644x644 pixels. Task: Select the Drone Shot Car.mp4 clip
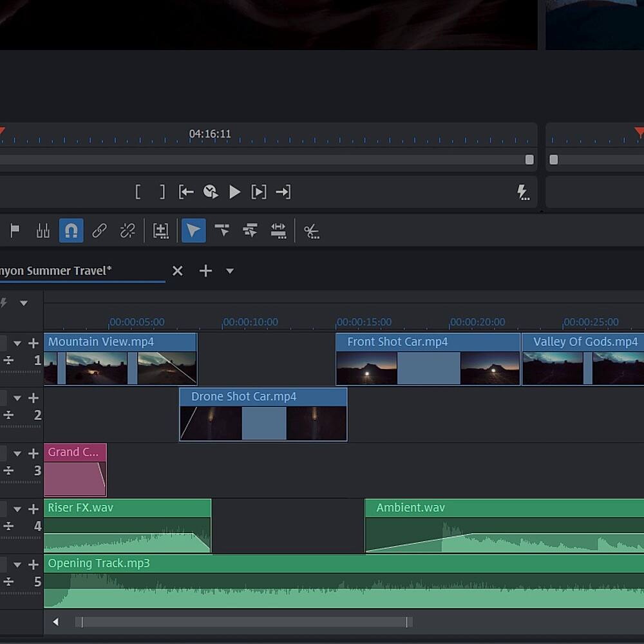[x=263, y=415]
